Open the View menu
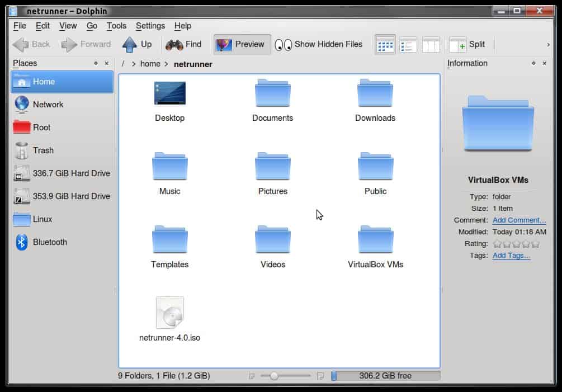Image resolution: width=562 pixels, height=392 pixels. click(x=68, y=26)
